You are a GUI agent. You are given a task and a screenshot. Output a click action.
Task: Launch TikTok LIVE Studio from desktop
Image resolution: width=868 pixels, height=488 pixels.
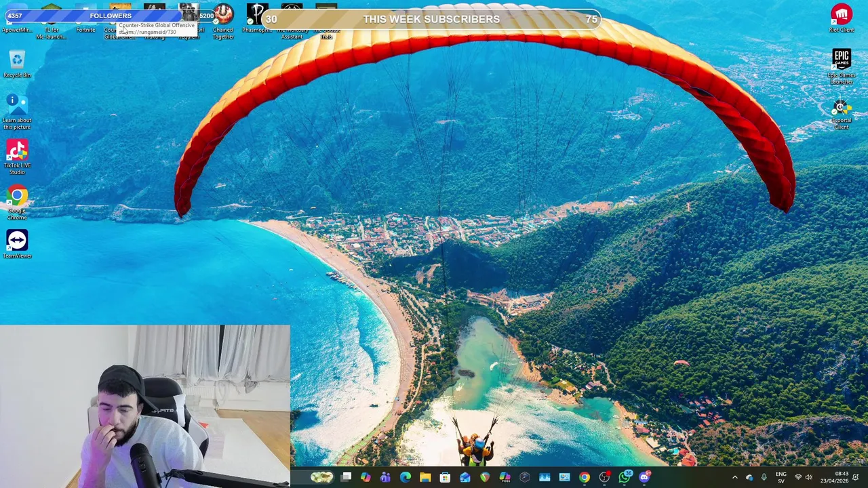[17, 157]
